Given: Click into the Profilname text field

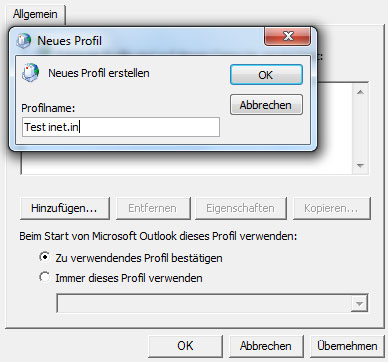Looking at the screenshot, I should [121, 127].
